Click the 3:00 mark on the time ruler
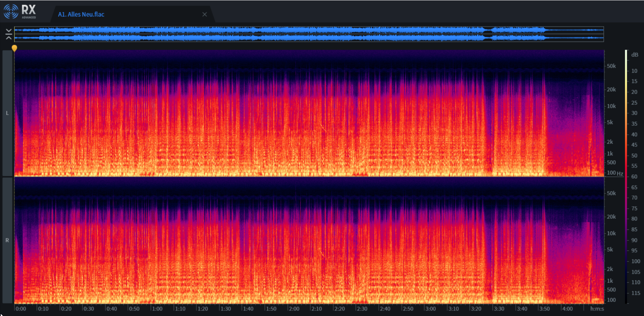 430,309
